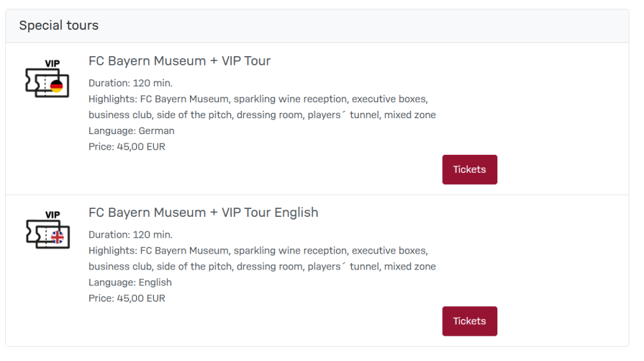This screenshot has width=644, height=361.
Task: Click the UK flag on ticket icon
Action: pyautogui.click(x=57, y=238)
